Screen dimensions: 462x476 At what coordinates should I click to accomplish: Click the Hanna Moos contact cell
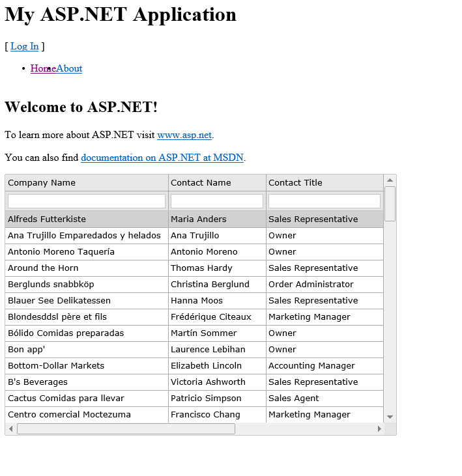click(217, 301)
